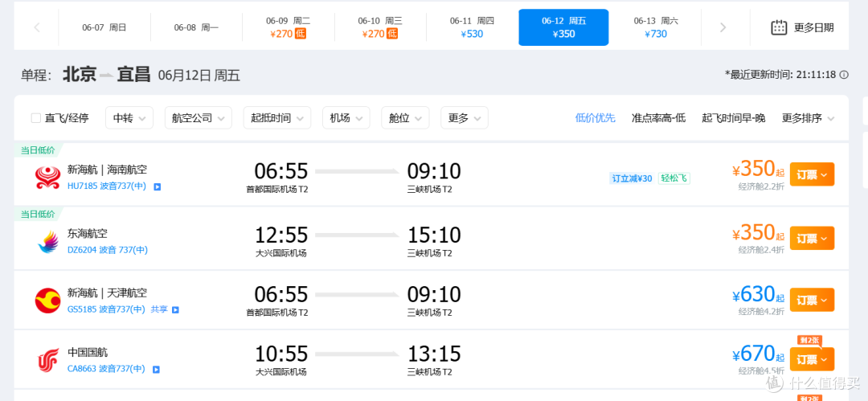
Task: Open the 机场 filter dropdown
Action: pos(346,118)
